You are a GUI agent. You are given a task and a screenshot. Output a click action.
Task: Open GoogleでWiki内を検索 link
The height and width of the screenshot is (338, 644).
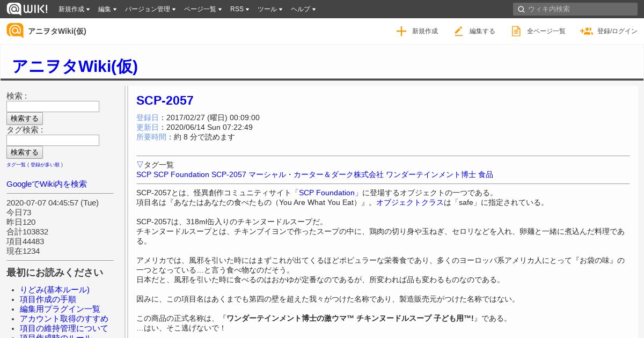[47, 184]
